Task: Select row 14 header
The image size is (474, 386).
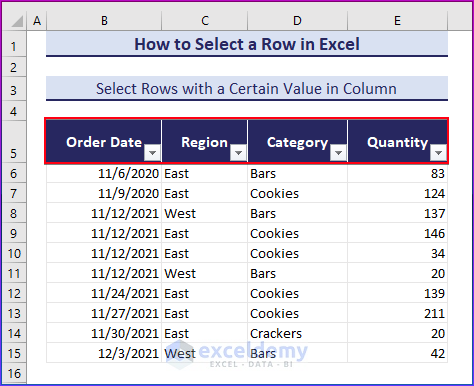Action: (x=14, y=333)
